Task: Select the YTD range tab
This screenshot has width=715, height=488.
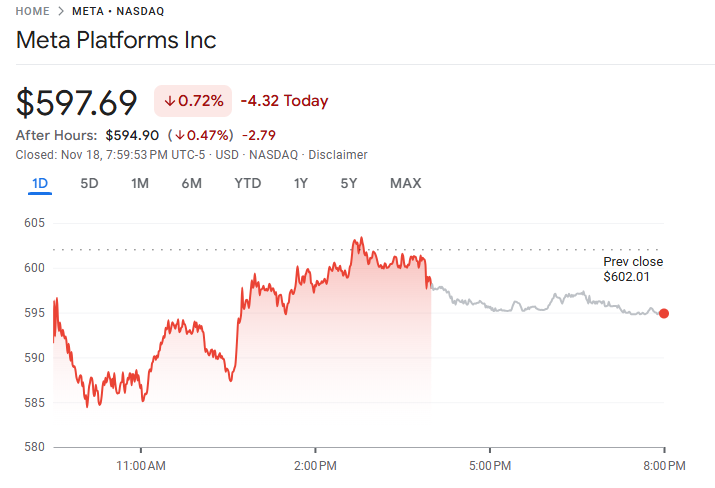Action: coord(247,183)
